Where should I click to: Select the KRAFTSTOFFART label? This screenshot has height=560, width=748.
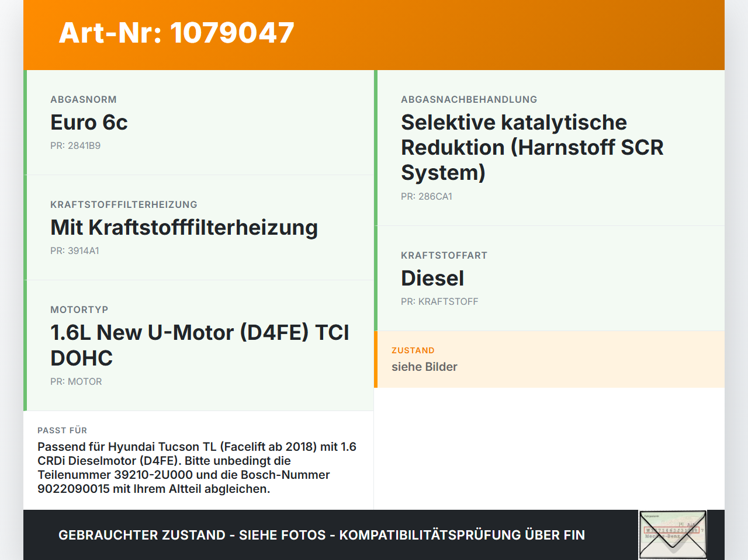click(444, 255)
